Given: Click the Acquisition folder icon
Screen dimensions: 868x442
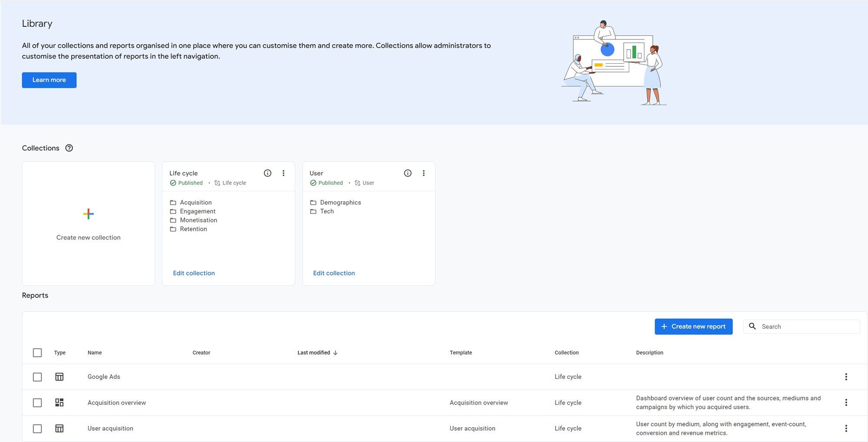Looking at the screenshot, I should click(x=173, y=203).
